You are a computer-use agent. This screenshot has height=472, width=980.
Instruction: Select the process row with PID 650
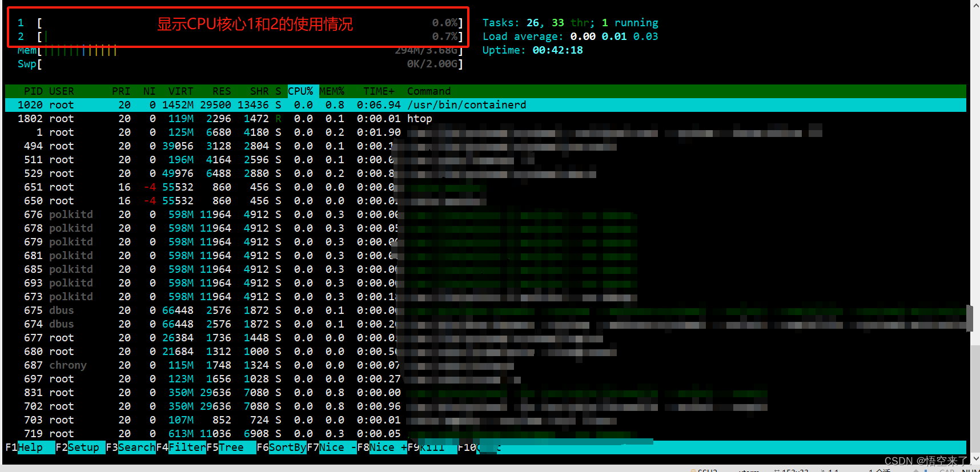[485, 201]
